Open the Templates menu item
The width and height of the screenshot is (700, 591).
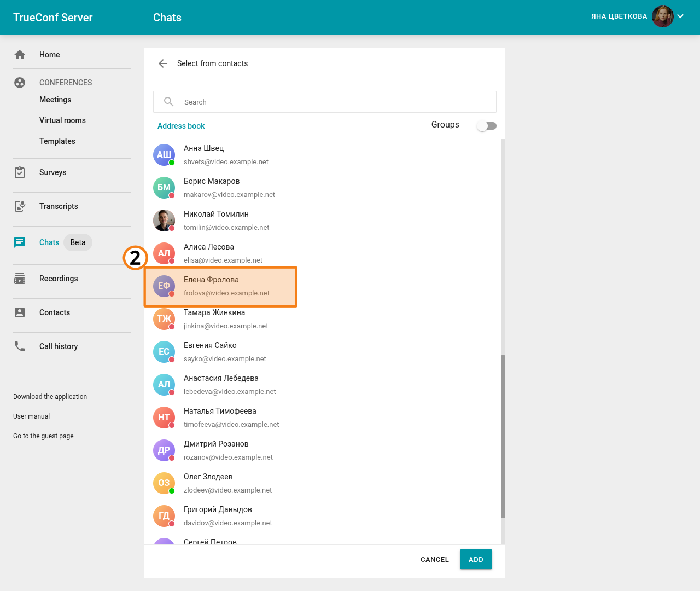pos(57,141)
